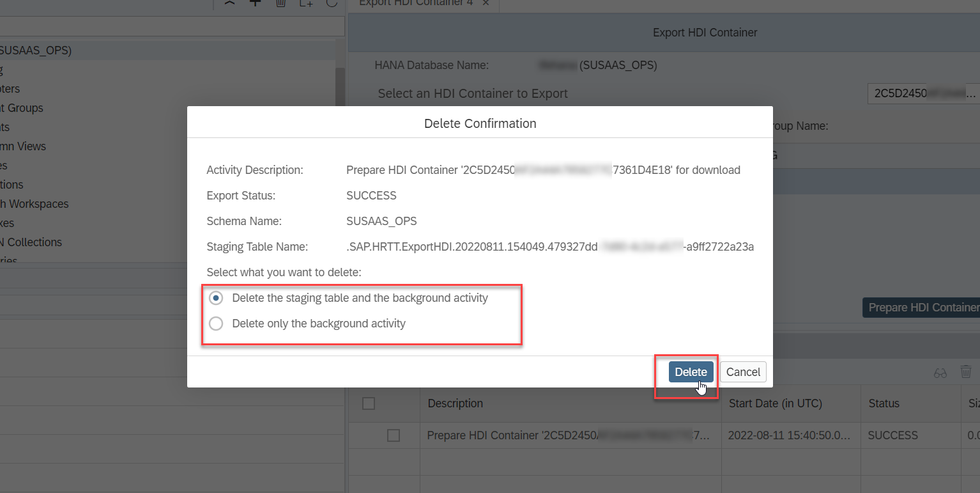This screenshot has width=980, height=493.
Task: Click the Delete Confirmation dialog title
Action: pyautogui.click(x=480, y=123)
